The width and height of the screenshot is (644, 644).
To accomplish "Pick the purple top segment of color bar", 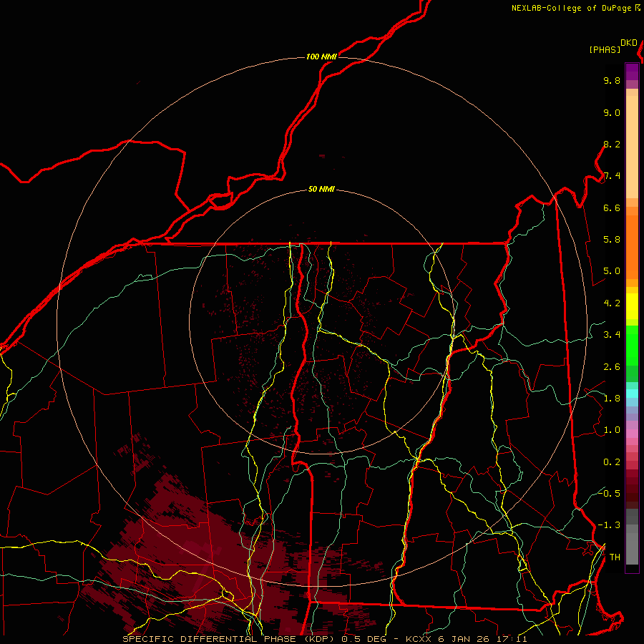I will pos(632,72).
